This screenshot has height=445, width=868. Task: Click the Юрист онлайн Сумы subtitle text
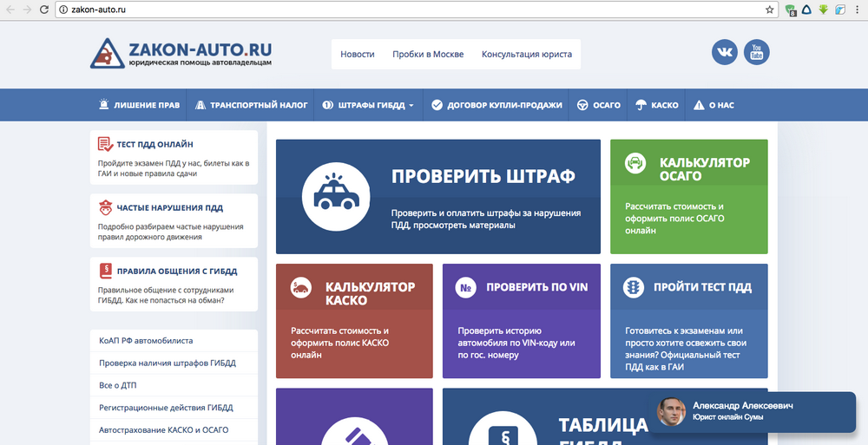tap(728, 416)
